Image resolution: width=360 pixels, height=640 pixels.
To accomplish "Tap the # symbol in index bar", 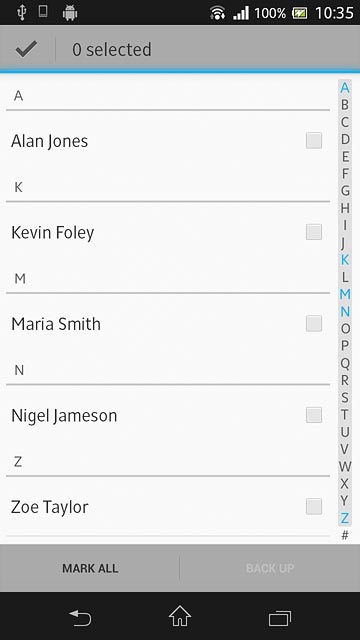I will pos(345,535).
